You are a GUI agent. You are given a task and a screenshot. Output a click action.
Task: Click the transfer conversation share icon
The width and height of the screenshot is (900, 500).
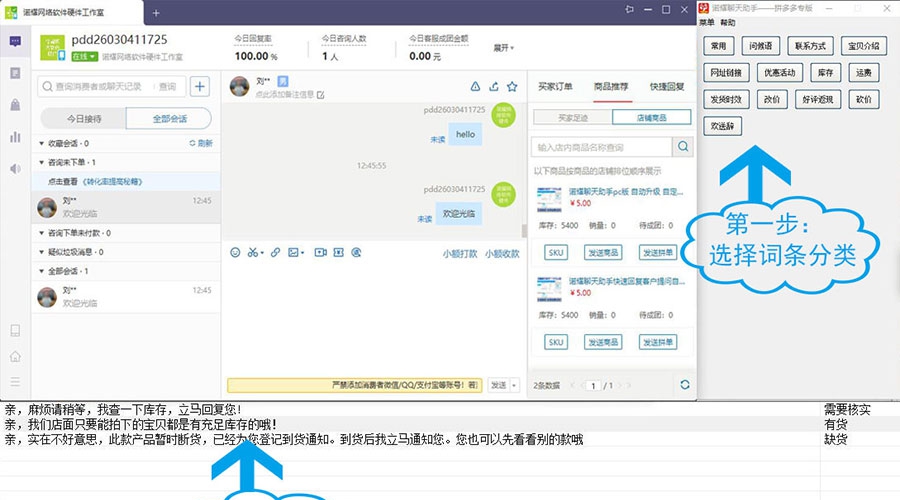494,87
